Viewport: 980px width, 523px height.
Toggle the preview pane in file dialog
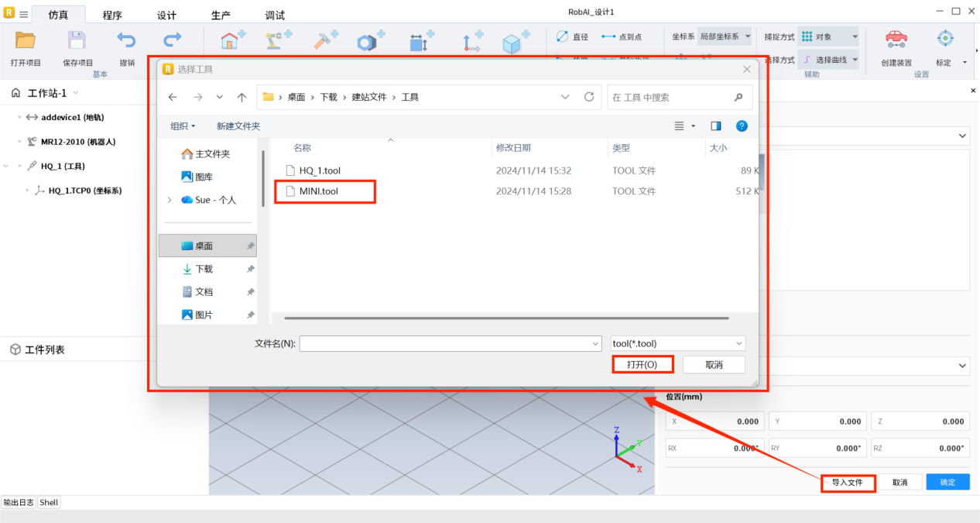716,126
